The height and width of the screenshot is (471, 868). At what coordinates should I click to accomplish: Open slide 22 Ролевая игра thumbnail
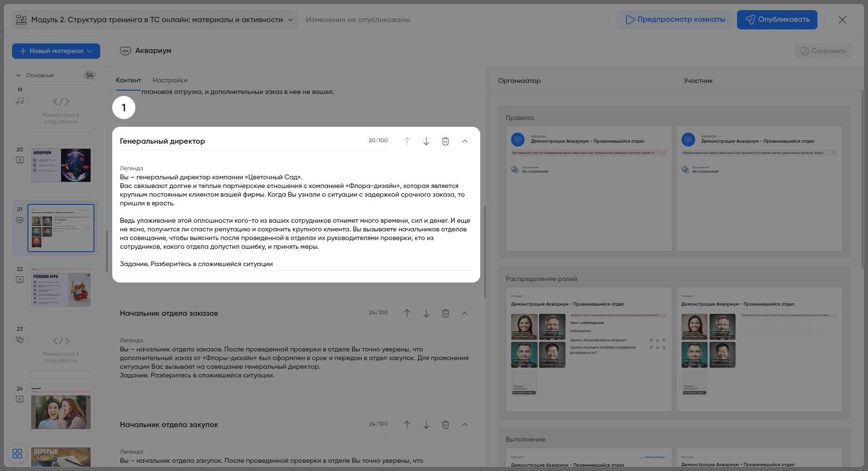(x=61, y=288)
